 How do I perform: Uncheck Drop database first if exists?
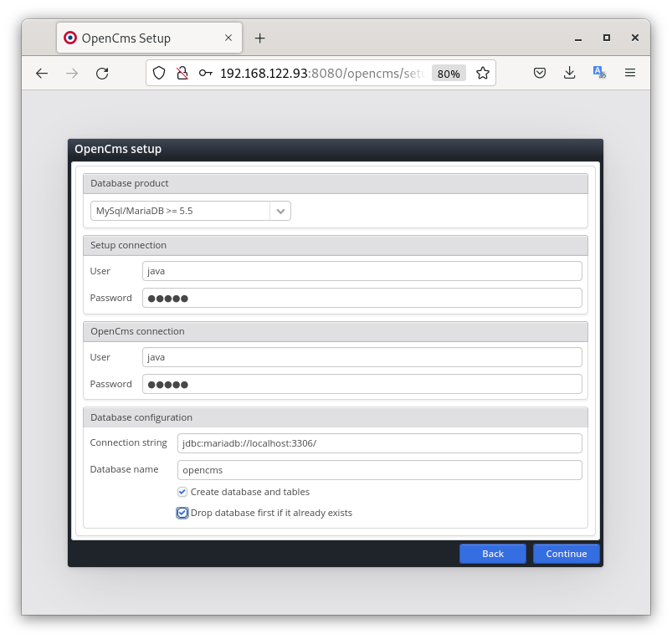pos(182,513)
